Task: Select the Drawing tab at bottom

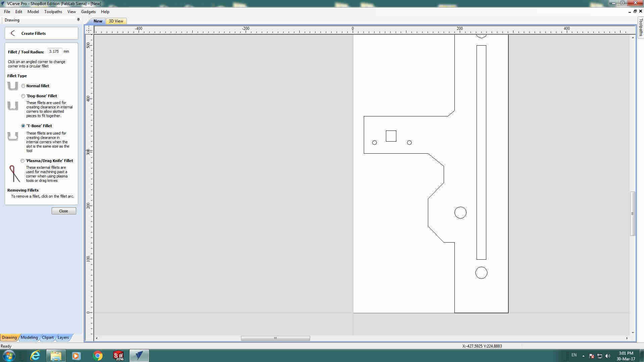Action: coord(9,338)
